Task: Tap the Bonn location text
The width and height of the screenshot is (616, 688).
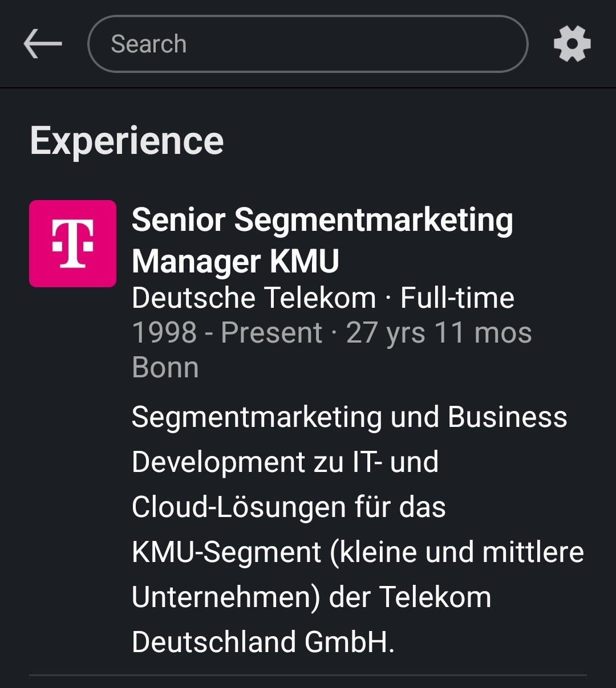Action: pos(165,368)
